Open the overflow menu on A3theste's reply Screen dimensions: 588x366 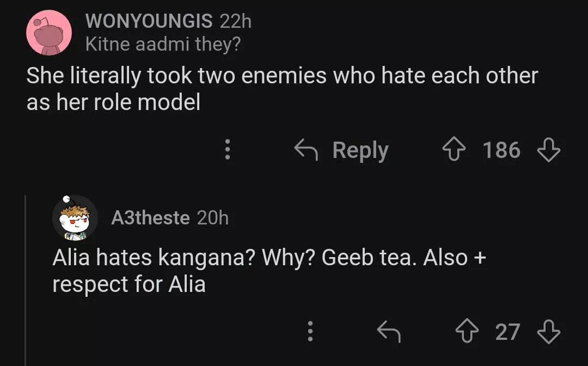coord(310,331)
